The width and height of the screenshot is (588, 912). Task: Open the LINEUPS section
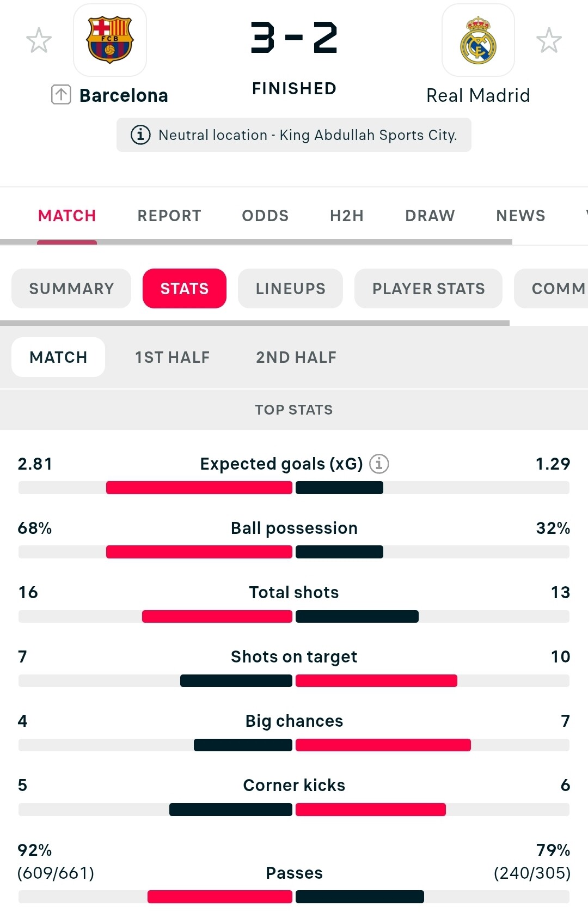tap(290, 288)
